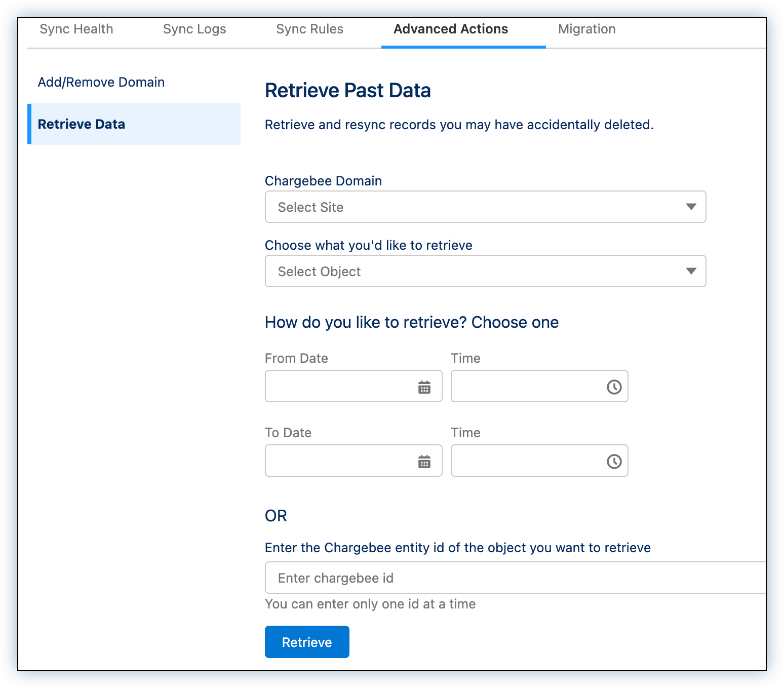Click the clock icon beside To Date time
Viewport: 784px width, 688px height.
(614, 462)
